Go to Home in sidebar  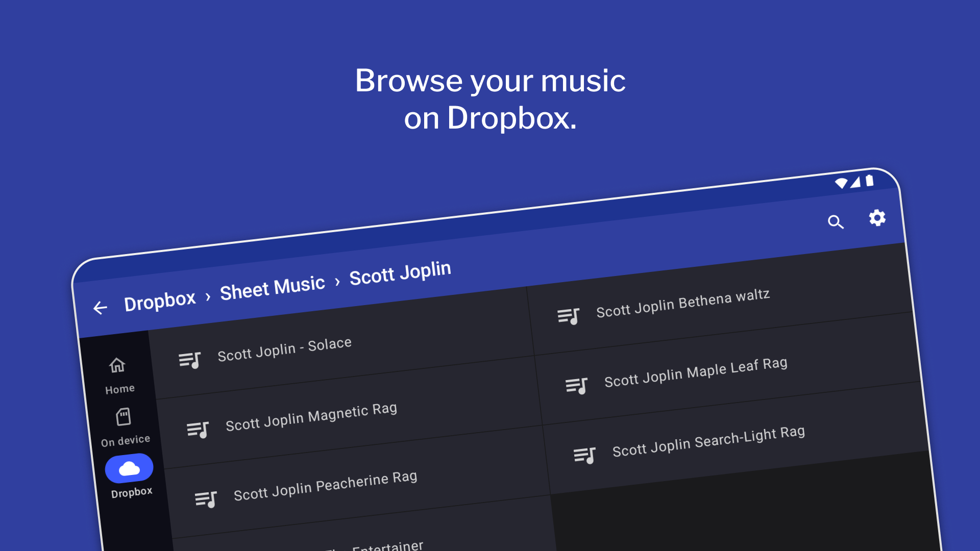(x=118, y=366)
